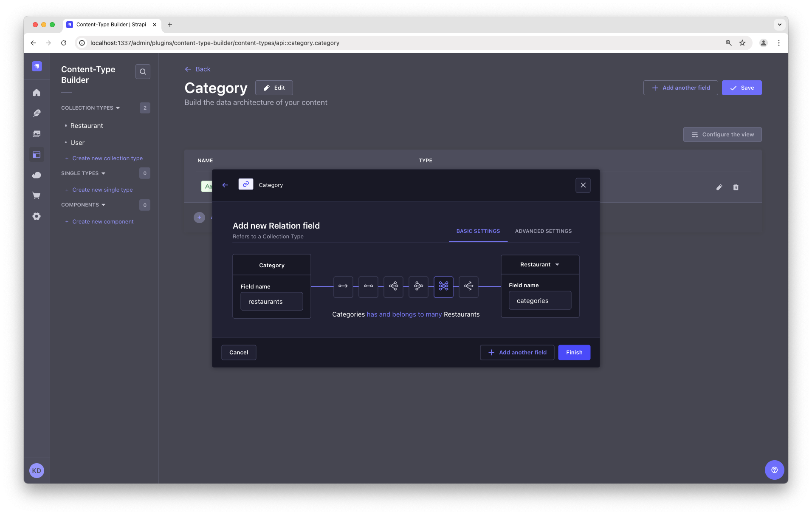
Task: Click Finish to create the relation
Action: pyautogui.click(x=574, y=352)
